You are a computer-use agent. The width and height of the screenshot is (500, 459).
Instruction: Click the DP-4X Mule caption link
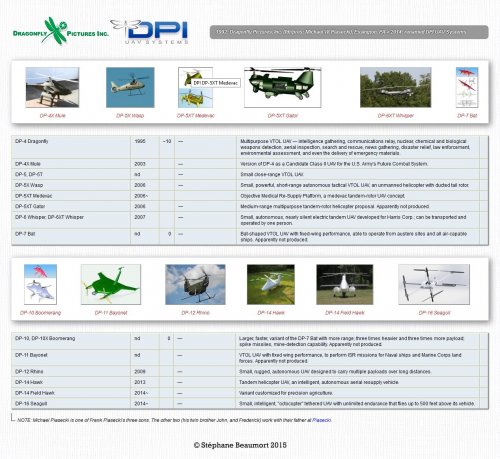(52, 116)
